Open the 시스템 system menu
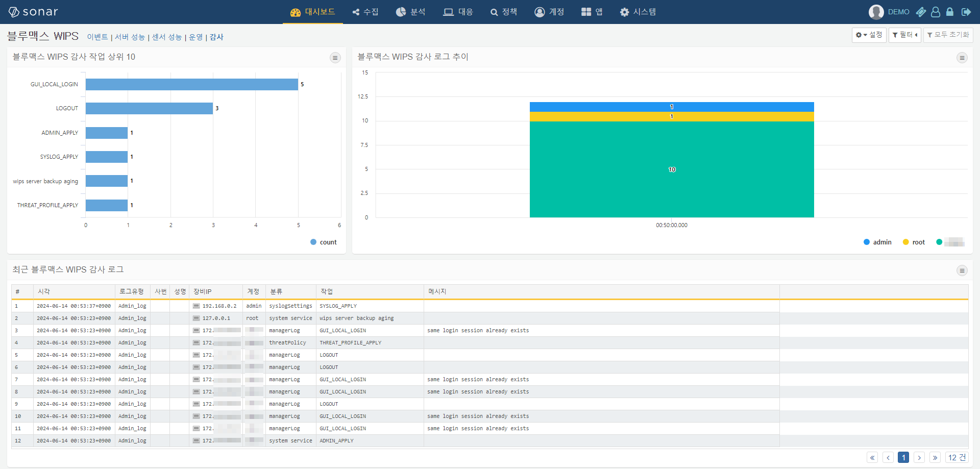Image resolution: width=980 pixels, height=469 pixels. tap(638, 12)
